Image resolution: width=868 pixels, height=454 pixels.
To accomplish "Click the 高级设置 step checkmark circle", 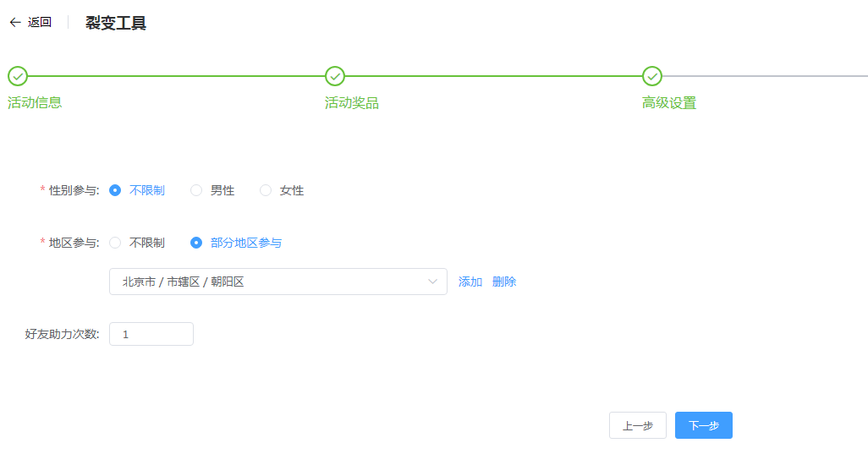I will [652, 76].
